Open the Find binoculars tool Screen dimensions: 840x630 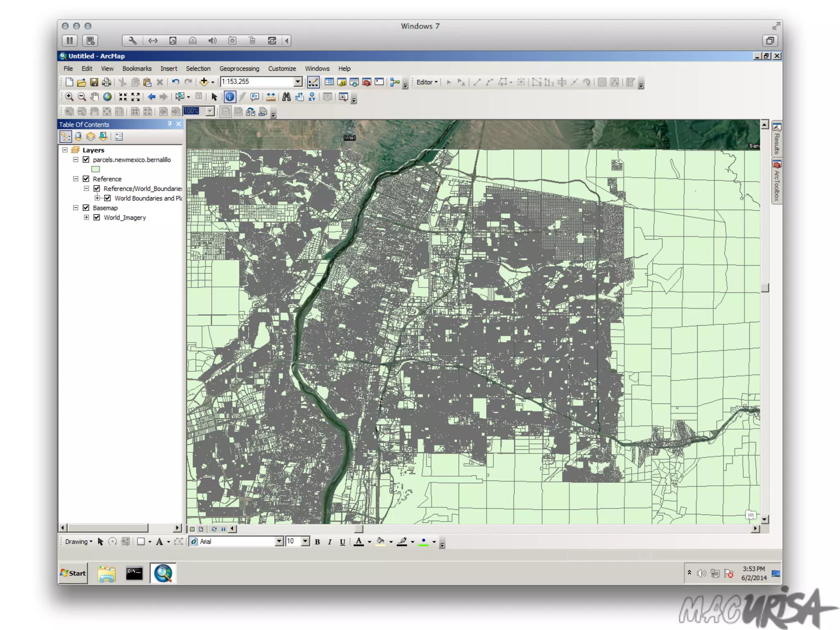(286, 97)
